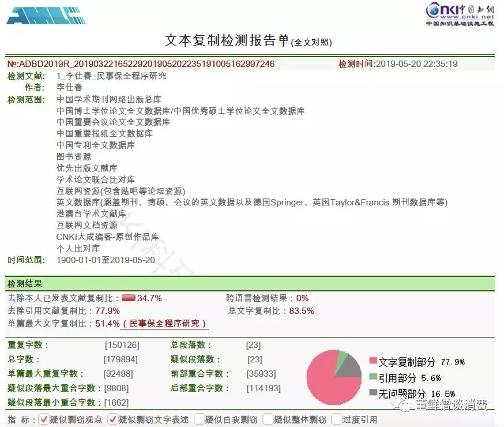
Task: Click the CNKI 中国知网 logo
Action: [460, 14]
